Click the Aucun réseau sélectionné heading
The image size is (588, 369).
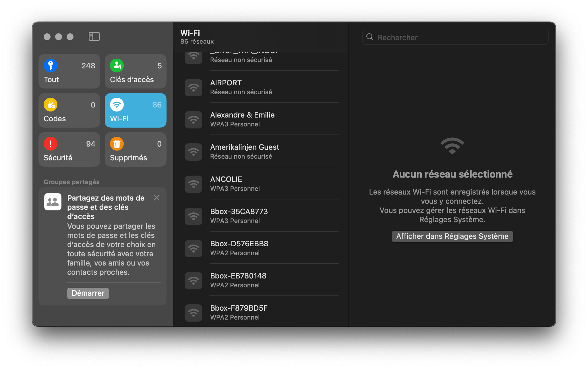click(452, 174)
